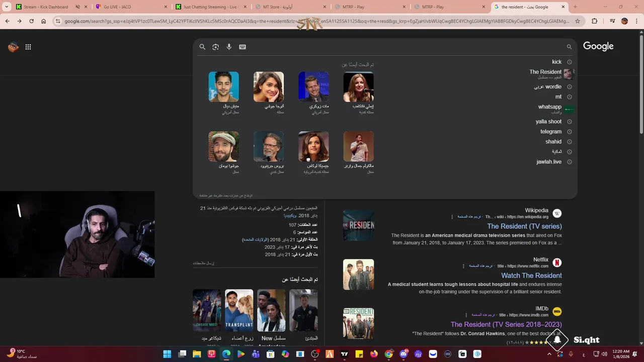
Task: Search by image with Google Lens icon
Action: tap(215, 47)
